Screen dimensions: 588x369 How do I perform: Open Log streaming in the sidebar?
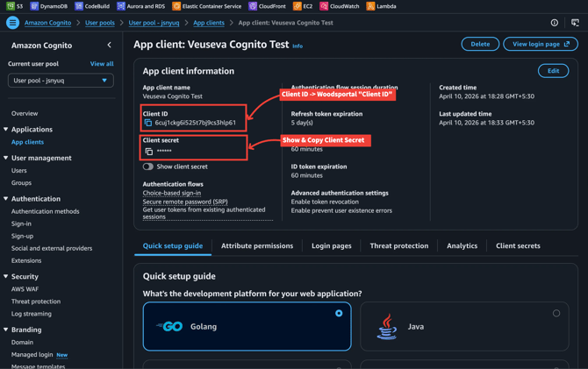coord(32,314)
